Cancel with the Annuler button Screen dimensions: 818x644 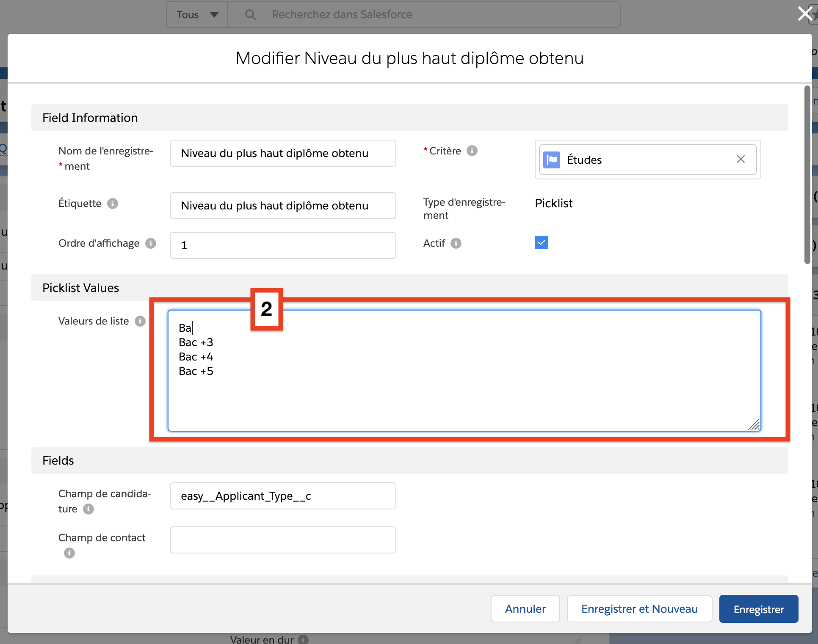pos(525,609)
